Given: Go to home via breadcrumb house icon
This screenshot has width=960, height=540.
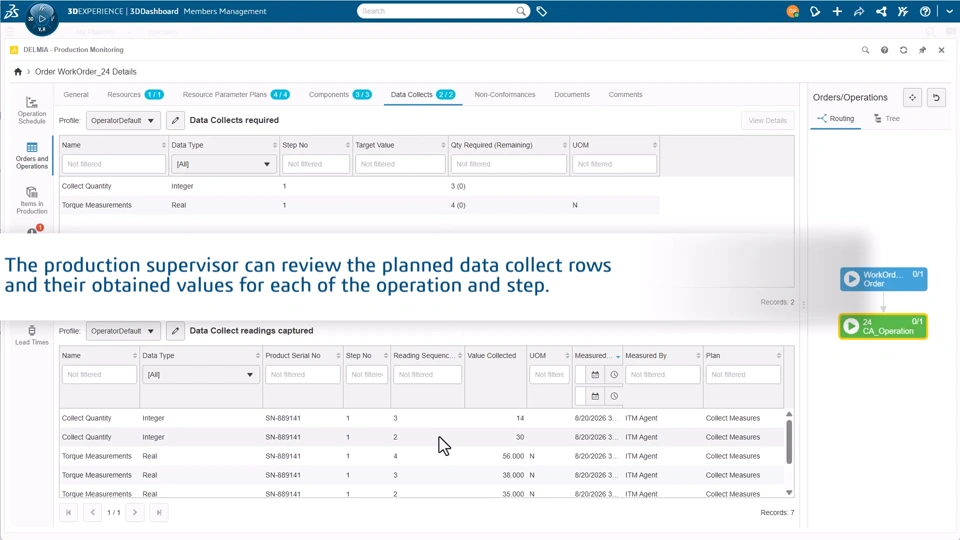Looking at the screenshot, I should [18, 72].
